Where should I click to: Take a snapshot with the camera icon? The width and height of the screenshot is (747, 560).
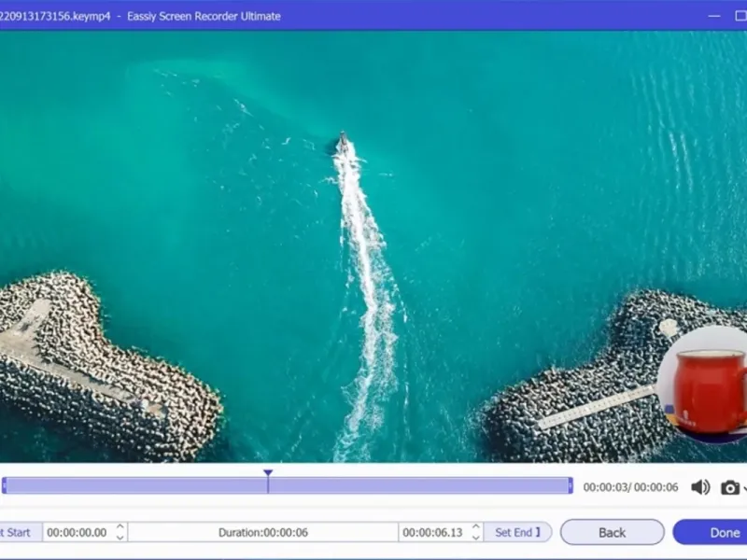point(729,487)
